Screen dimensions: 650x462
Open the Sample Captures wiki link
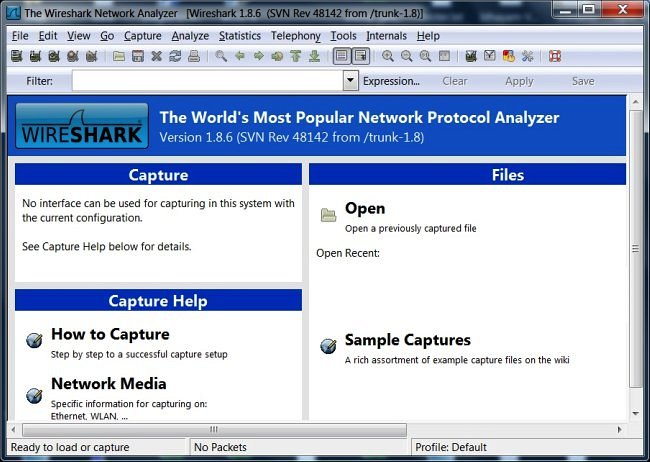pos(407,340)
